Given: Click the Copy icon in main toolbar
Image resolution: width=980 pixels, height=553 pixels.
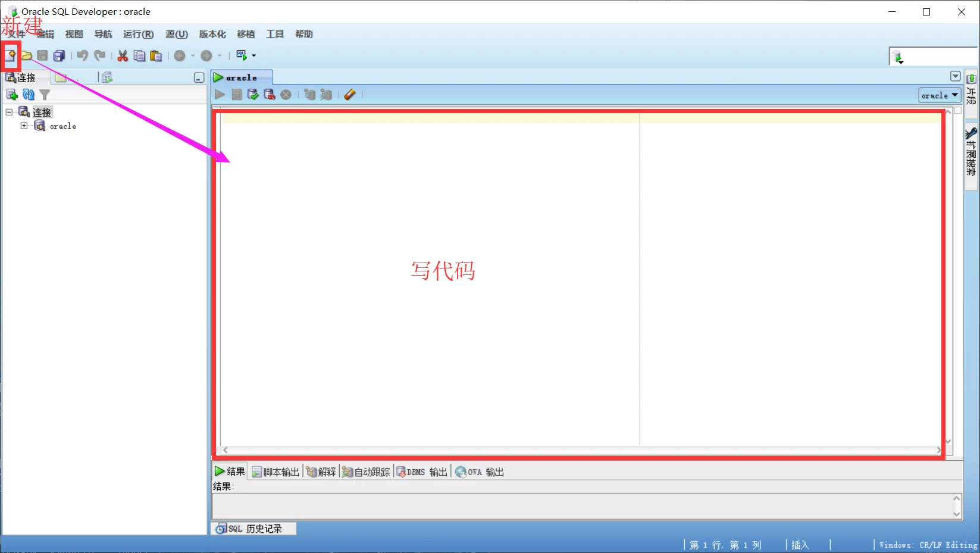Looking at the screenshot, I should click(139, 55).
